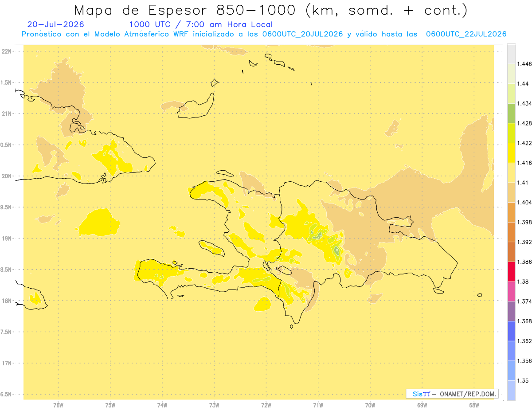Click the '21N' latitude label
Viewport: 532px width, 411px height.
coord(7,114)
